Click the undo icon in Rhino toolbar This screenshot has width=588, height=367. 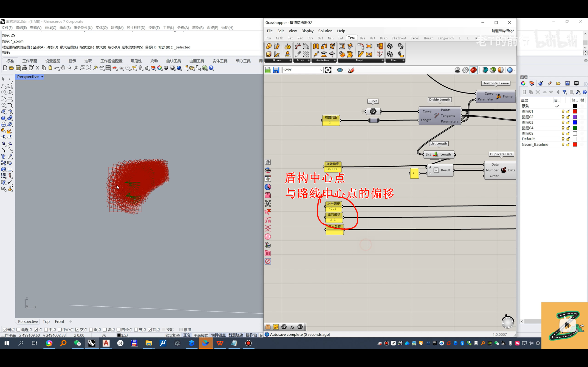56,68
